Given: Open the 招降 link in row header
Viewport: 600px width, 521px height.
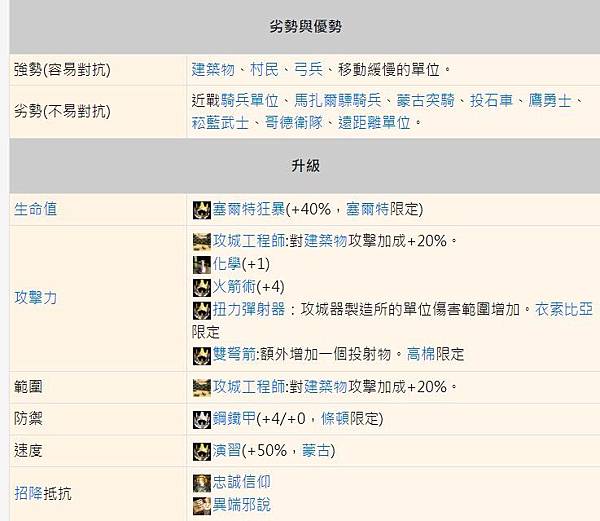Looking at the screenshot, I should (x=28, y=493).
